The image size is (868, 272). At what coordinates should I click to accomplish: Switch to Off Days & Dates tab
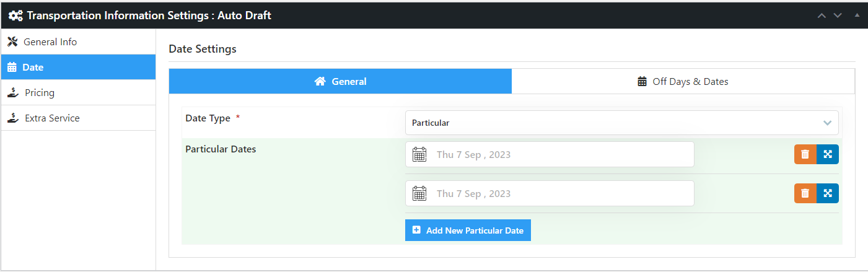683,81
